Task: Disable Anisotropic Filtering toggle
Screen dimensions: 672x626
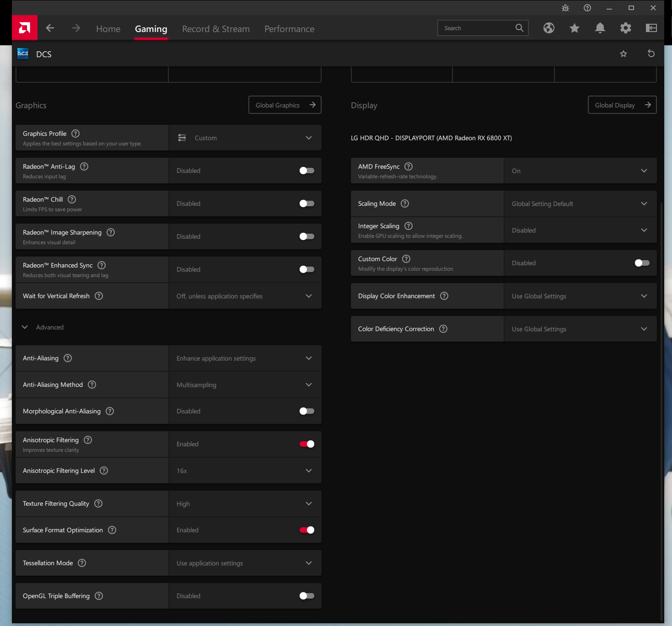Action: [306, 444]
